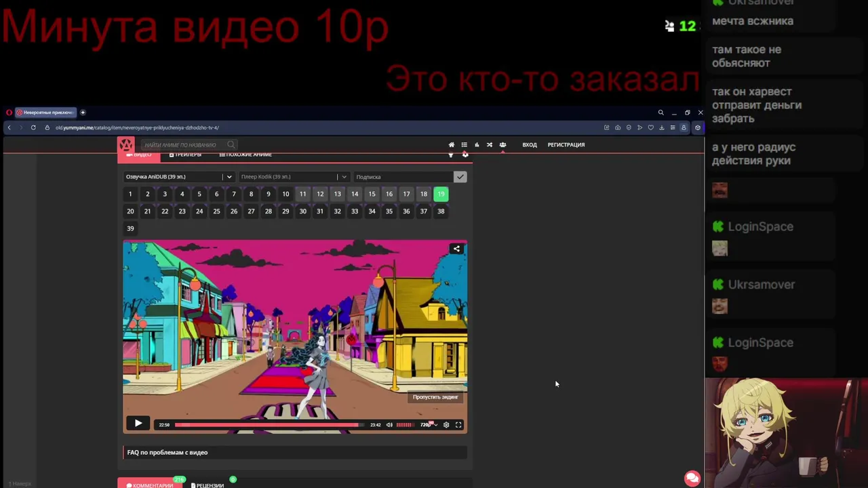Switch to the ТРЕЙЛЕРЫ tab
868x488 pixels.
[x=185, y=155]
